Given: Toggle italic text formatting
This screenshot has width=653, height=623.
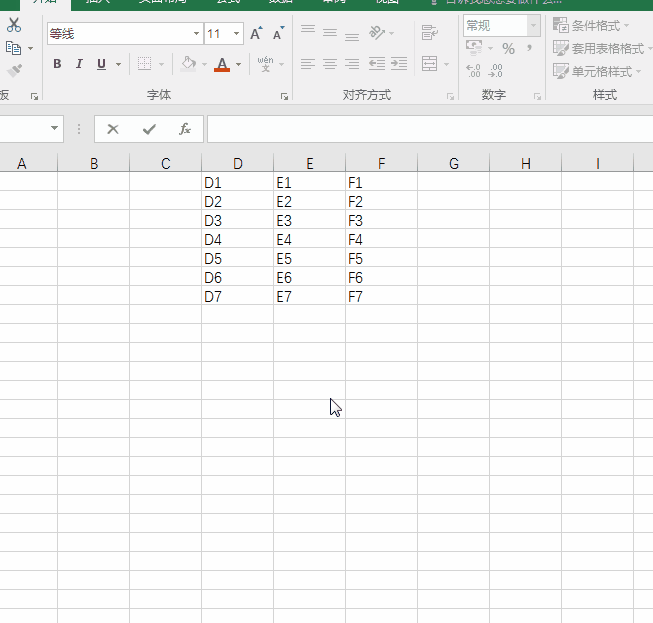Looking at the screenshot, I should point(79,64).
